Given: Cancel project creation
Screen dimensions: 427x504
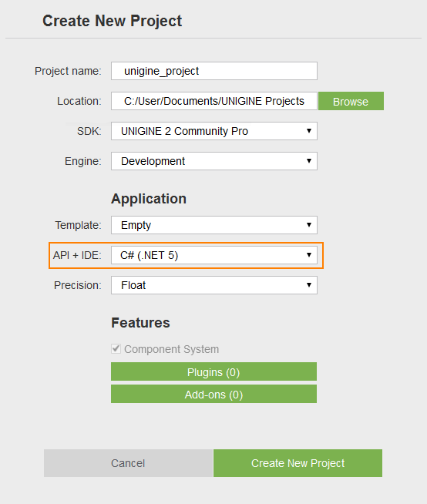Looking at the screenshot, I should (128, 463).
